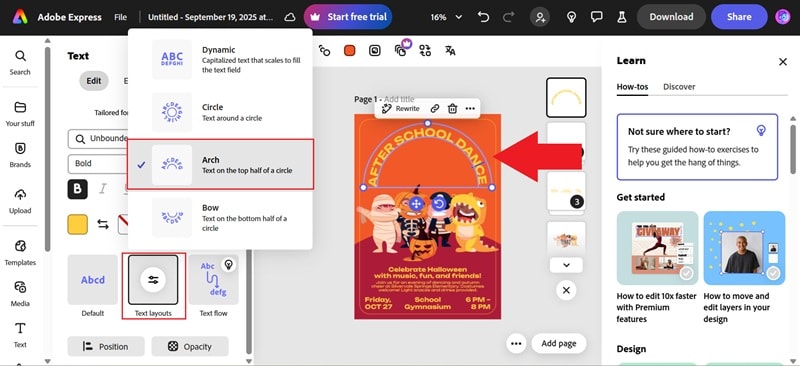Open the Text tool in sidebar
The height and width of the screenshot is (366, 800).
coord(20,335)
